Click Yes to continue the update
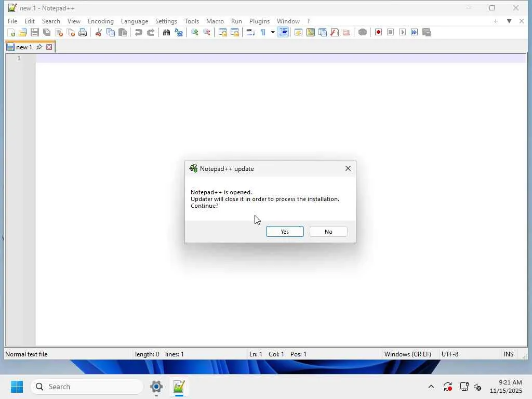 pos(285,232)
